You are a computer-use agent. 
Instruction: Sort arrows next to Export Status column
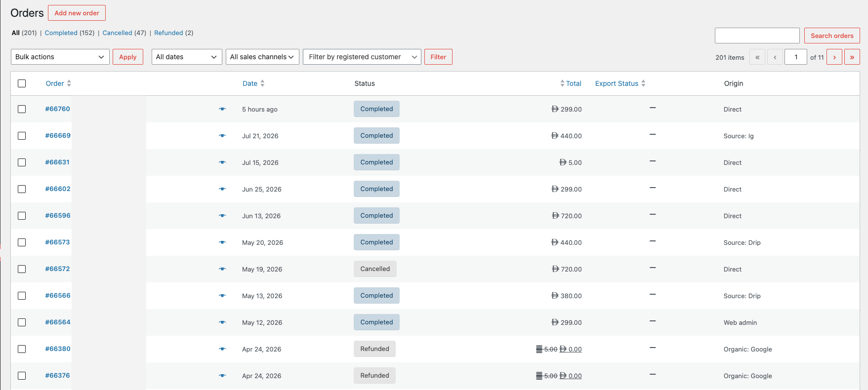pos(643,83)
